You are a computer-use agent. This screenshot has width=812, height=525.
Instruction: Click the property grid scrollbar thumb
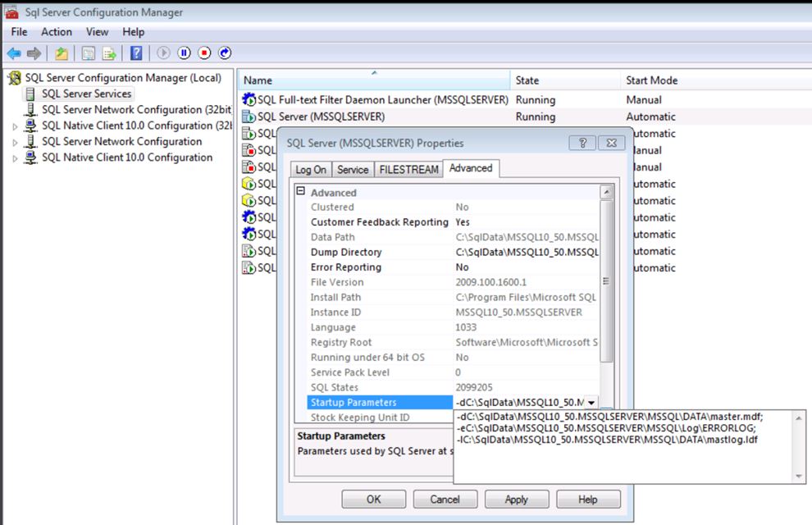(606, 281)
